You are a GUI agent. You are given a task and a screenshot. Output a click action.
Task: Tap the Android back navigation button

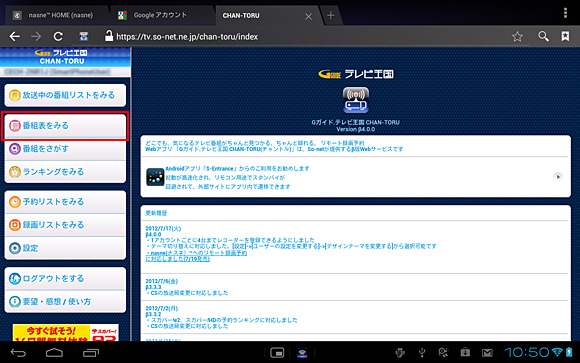click(18, 353)
